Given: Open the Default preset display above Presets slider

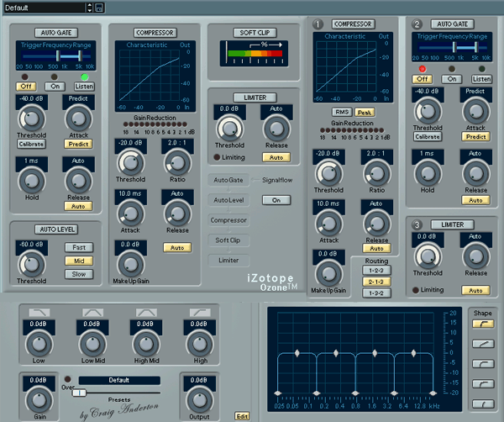Looking at the screenshot, I should point(119,380).
